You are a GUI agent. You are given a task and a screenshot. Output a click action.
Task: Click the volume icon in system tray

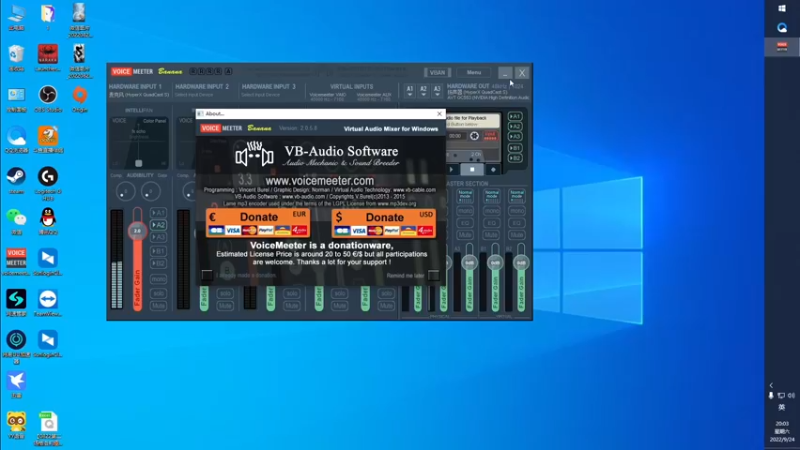[791, 395]
